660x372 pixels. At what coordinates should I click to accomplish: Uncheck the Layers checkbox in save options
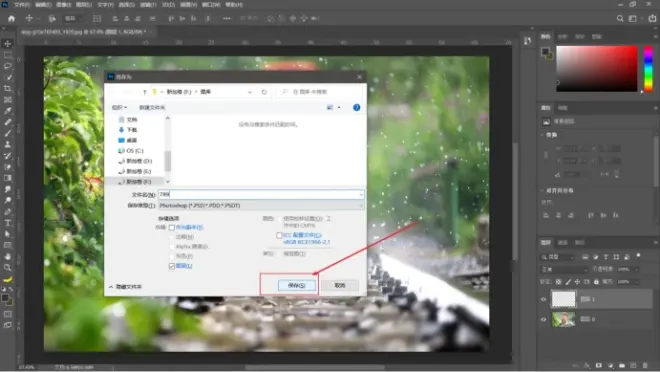pyautogui.click(x=172, y=266)
